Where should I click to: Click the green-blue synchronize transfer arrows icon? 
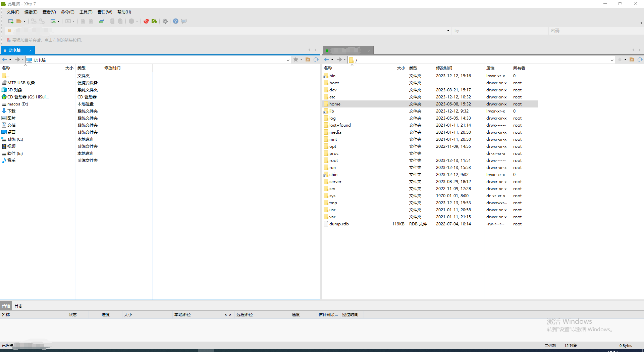click(x=102, y=21)
